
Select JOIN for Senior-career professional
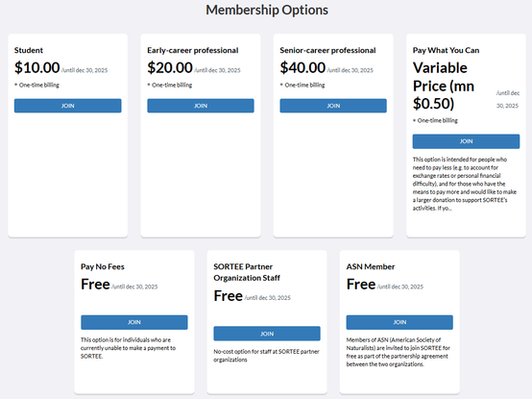(x=333, y=106)
